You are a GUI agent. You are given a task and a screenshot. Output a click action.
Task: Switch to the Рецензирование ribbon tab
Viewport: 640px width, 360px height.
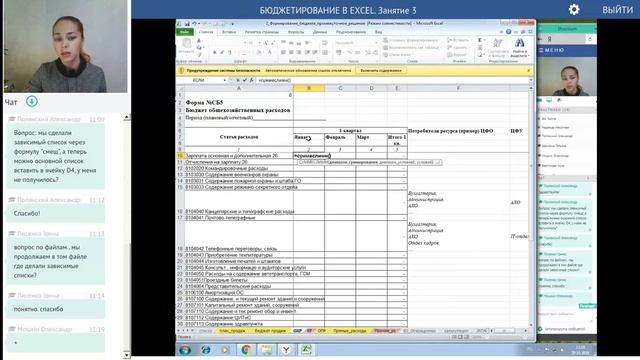coord(351,32)
